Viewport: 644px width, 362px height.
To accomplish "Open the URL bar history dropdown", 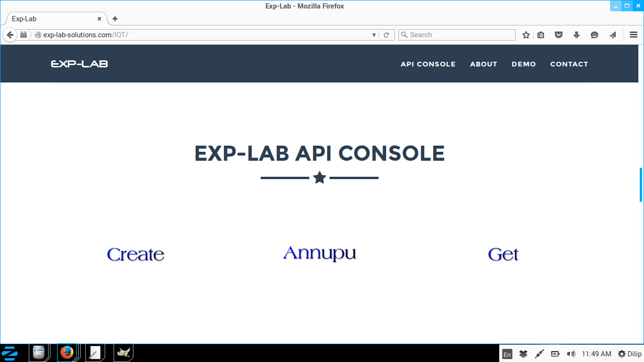I will coord(374,34).
